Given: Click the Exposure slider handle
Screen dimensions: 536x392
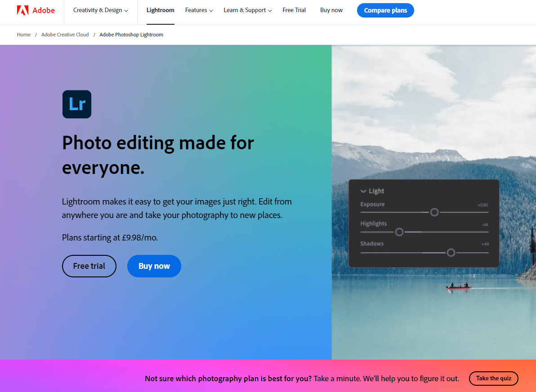Looking at the screenshot, I should (x=434, y=212).
